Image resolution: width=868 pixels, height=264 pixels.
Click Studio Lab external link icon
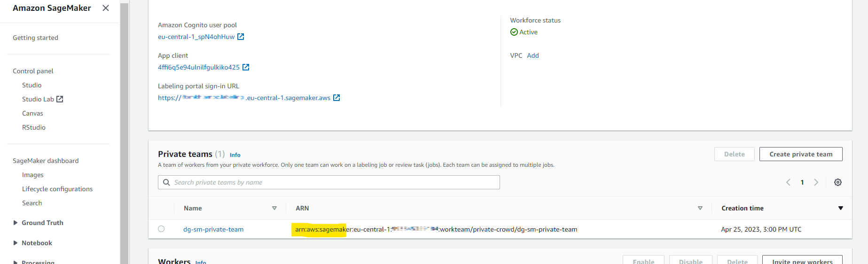[x=60, y=99]
